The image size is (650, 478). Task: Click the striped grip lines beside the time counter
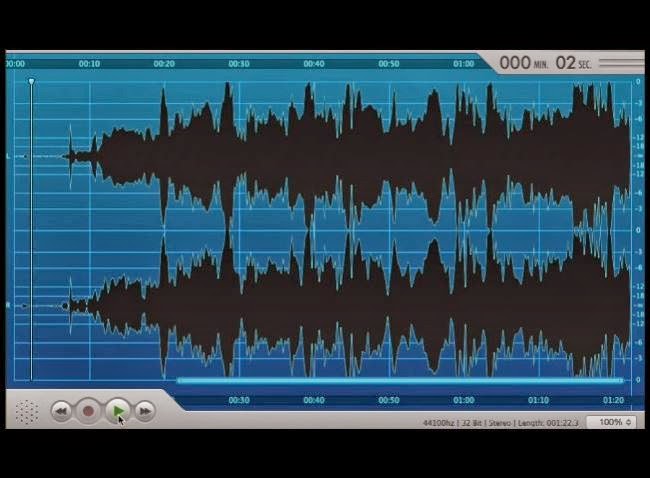click(621, 63)
